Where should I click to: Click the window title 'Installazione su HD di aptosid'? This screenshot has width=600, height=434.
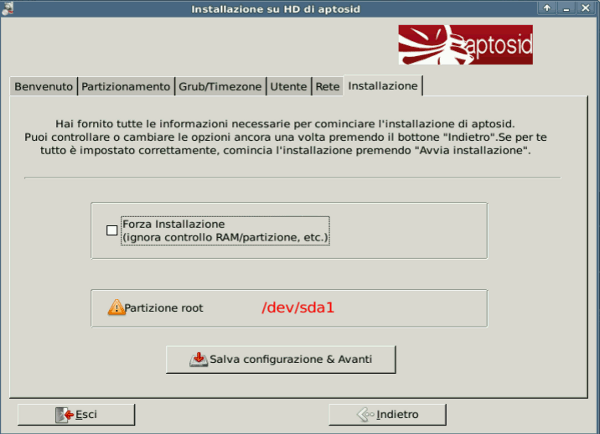[x=276, y=9]
